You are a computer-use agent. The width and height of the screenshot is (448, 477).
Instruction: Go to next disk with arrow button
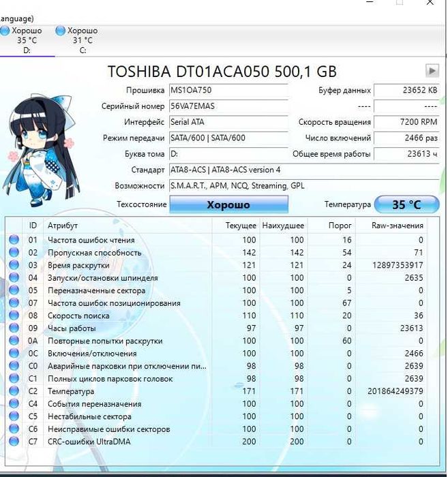point(432,71)
